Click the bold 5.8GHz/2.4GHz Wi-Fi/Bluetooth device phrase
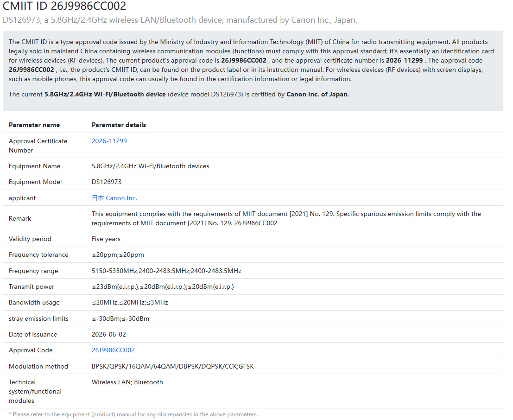The image size is (513, 420). [x=105, y=94]
